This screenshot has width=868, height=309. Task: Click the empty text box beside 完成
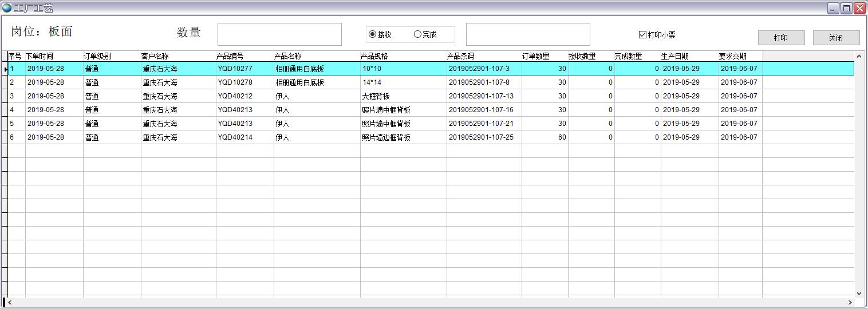(528, 34)
